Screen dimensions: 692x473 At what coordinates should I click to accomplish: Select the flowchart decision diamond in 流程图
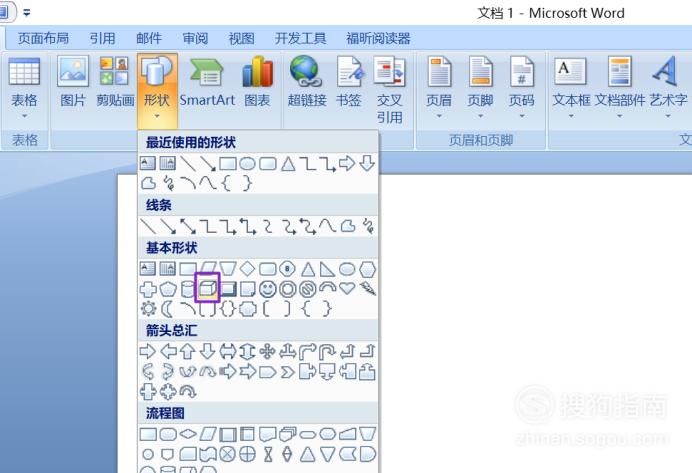(188, 434)
